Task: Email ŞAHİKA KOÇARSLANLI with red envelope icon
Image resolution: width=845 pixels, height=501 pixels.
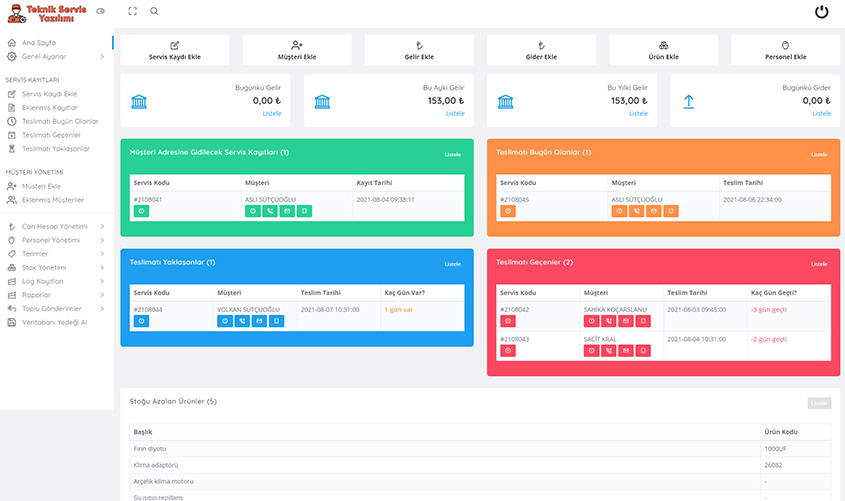Action: coord(626,321)
